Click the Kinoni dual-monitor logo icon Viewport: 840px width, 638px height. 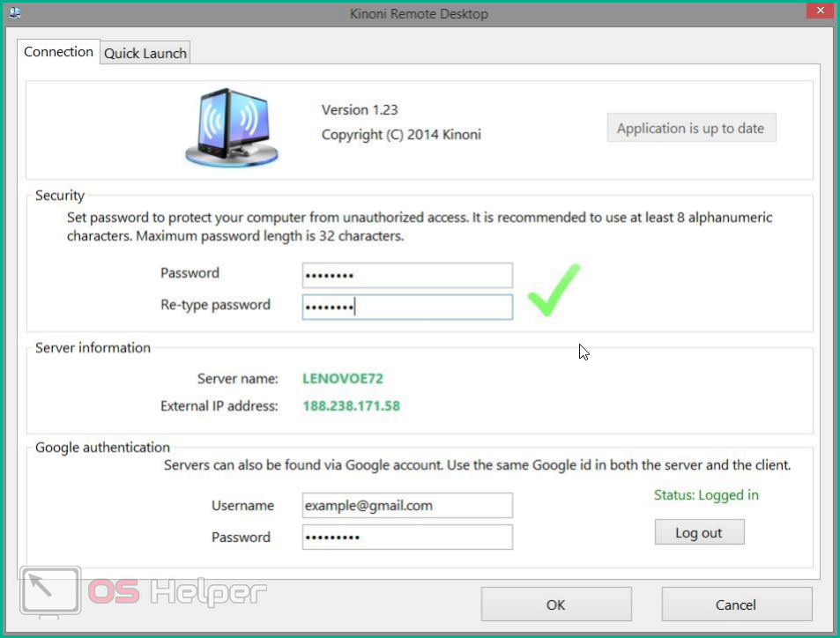click(x=232, y=129)
